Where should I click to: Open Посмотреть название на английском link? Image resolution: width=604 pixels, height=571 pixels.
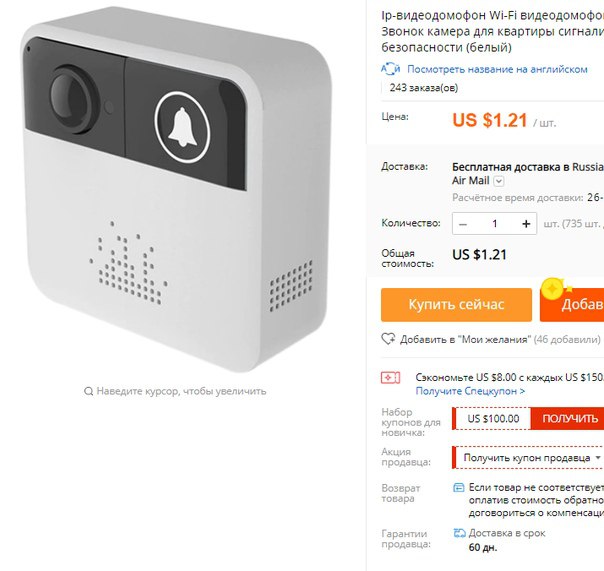pos(497,69)
